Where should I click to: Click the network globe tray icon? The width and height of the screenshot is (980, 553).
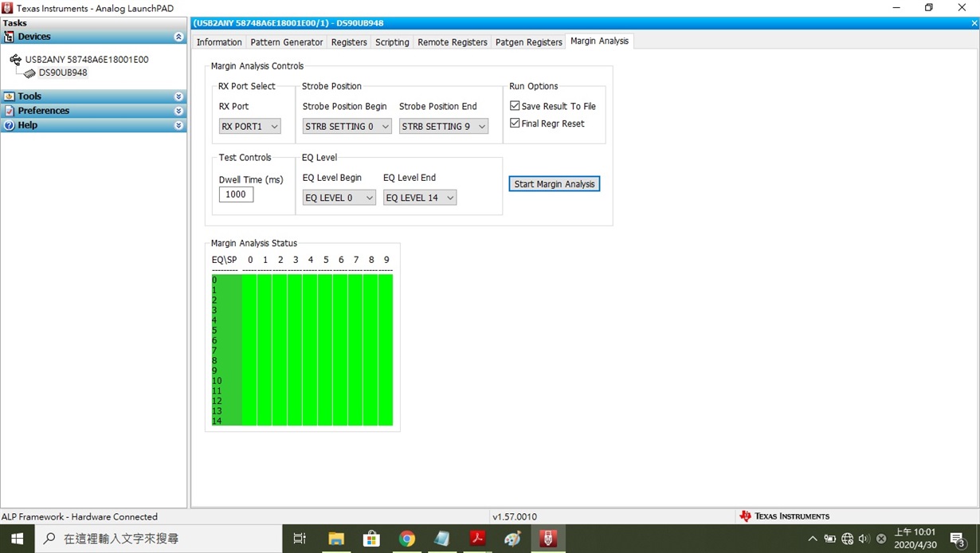click(847, 539)
